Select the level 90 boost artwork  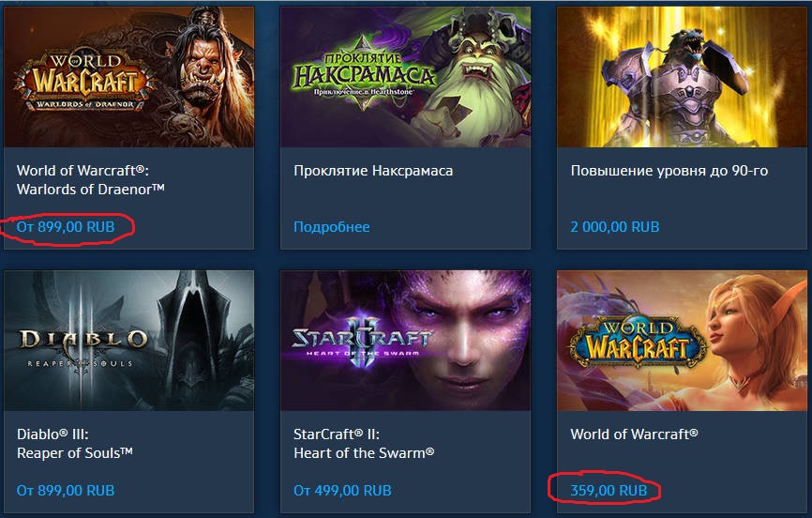point(682,77)
